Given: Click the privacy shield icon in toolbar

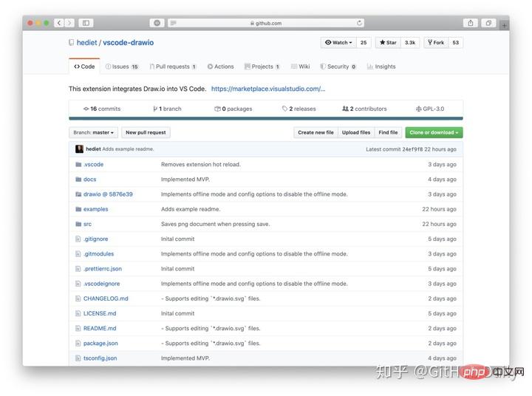Looking at the screenshot, I should tap(157, 23).
